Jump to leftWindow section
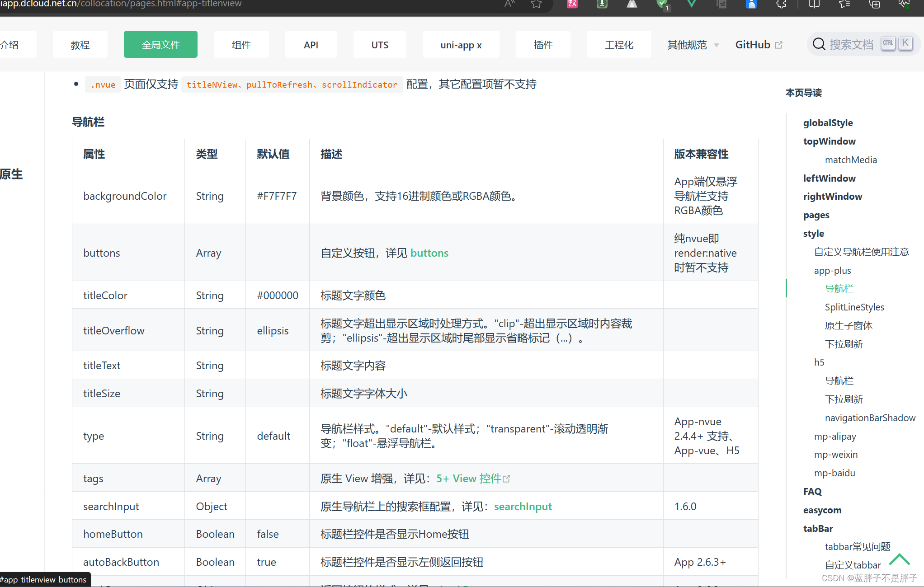 [x=829, y=178]
